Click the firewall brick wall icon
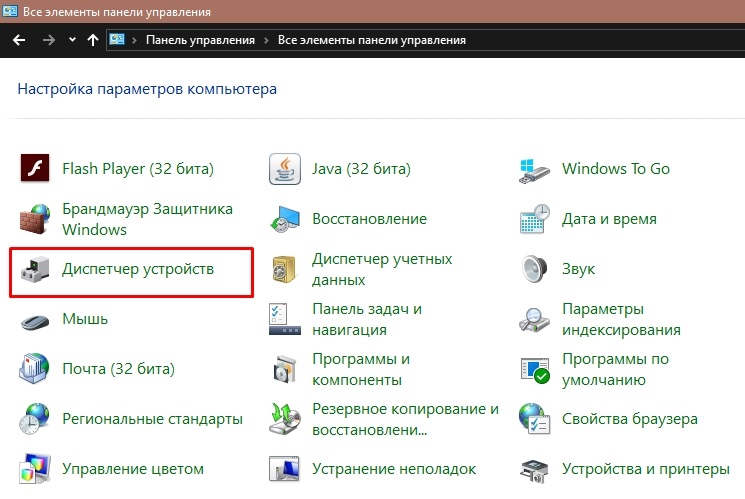745x499 pixels. tap(35, 219)
